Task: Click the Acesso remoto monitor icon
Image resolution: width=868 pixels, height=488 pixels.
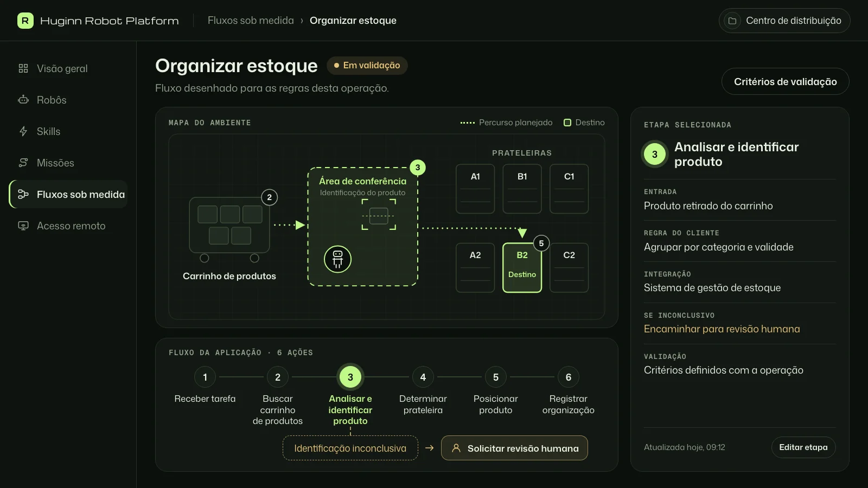Action: tap(23, 226)
